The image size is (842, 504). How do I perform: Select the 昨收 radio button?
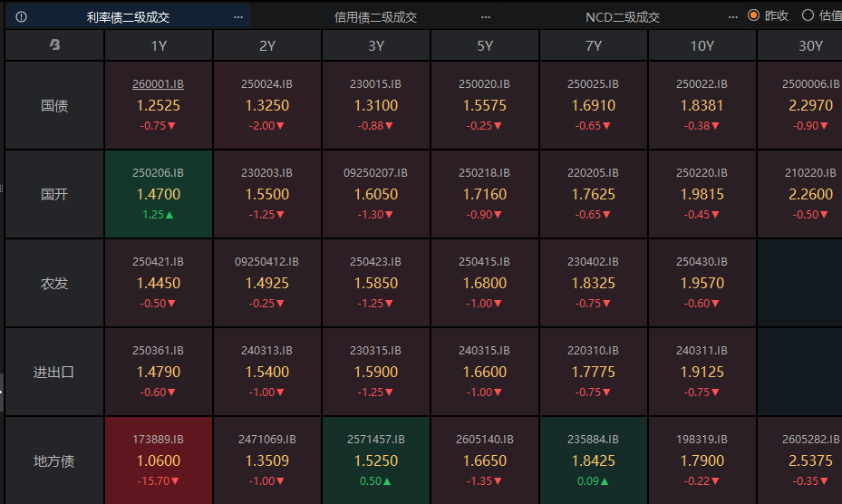tap(753, 15)
